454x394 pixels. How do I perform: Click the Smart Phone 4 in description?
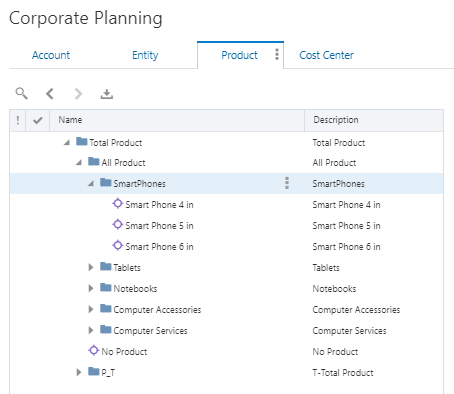click(346, 205)
